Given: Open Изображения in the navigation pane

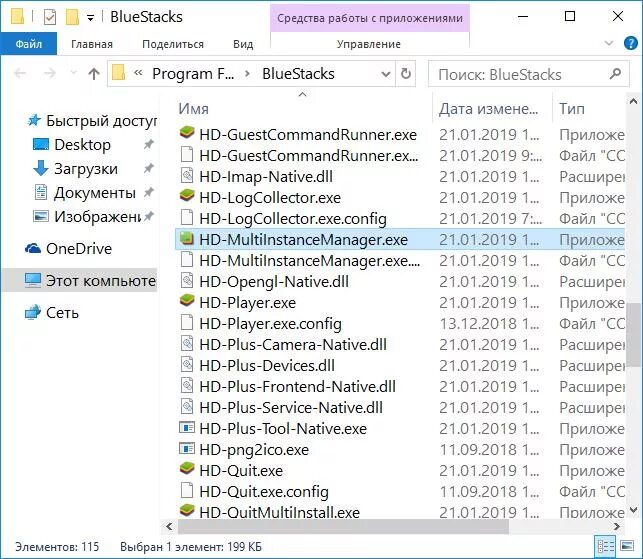Looking at the screenshot, I should click(87, 217).
